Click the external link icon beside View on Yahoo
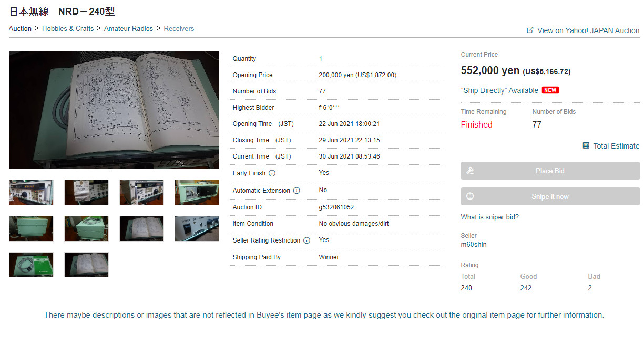The image size is (644, 346). [530, 30]
